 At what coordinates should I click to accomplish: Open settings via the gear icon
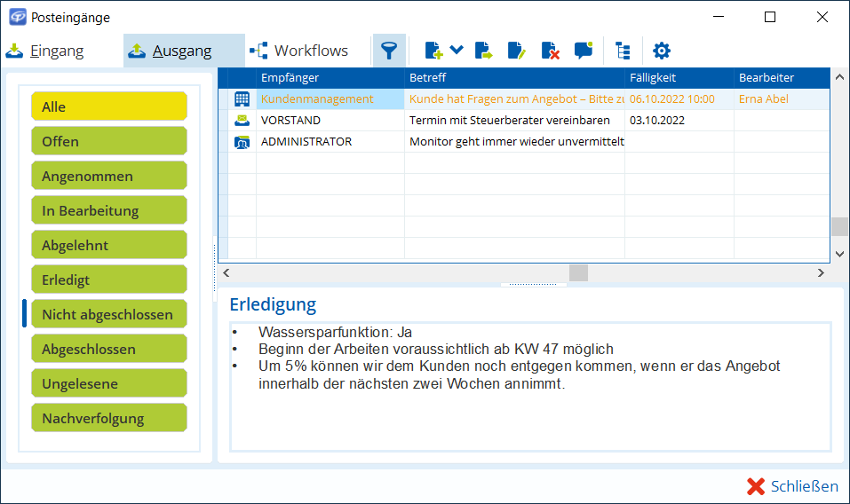tap(662, 51)
